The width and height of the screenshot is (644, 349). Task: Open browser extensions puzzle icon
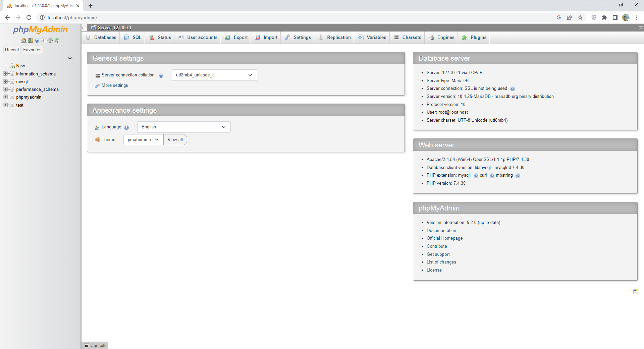tap(604, 17)
